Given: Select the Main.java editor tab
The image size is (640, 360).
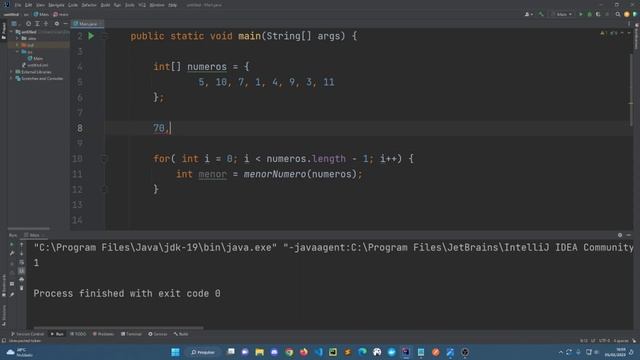Looking at the screenshot, I should click(88, 24).
